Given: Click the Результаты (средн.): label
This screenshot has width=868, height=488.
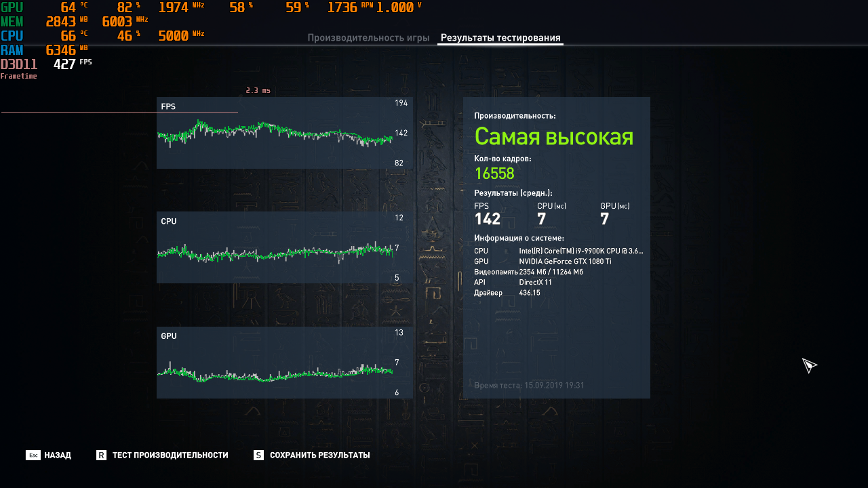Looking at the screenshot, I should coord(513,193).
